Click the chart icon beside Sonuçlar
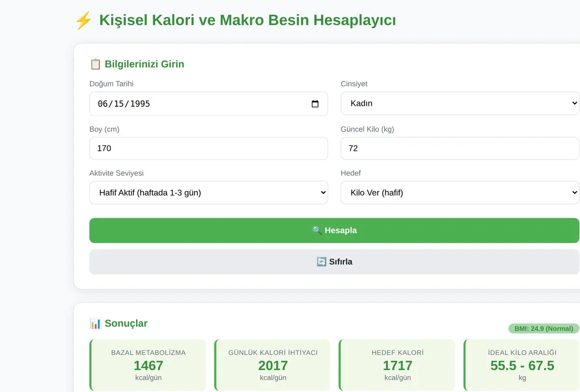580x392 pixels. pos(95,323)
